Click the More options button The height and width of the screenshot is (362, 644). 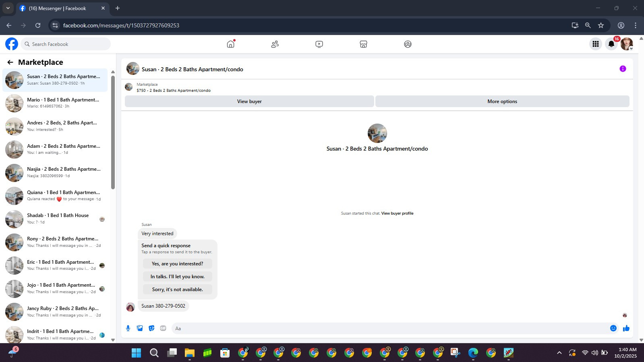pos(502,101)
